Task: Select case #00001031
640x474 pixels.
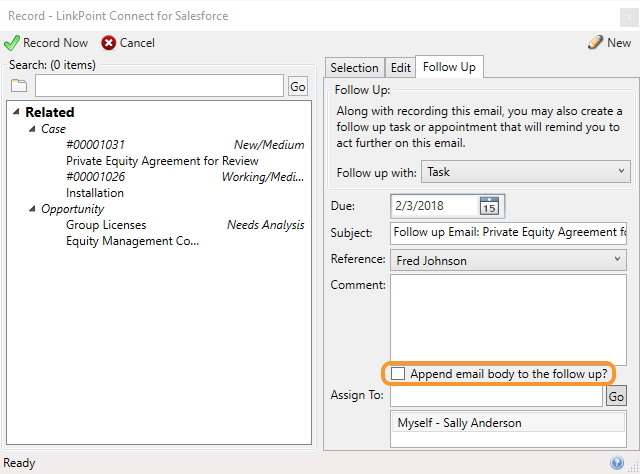Action: 96,145
